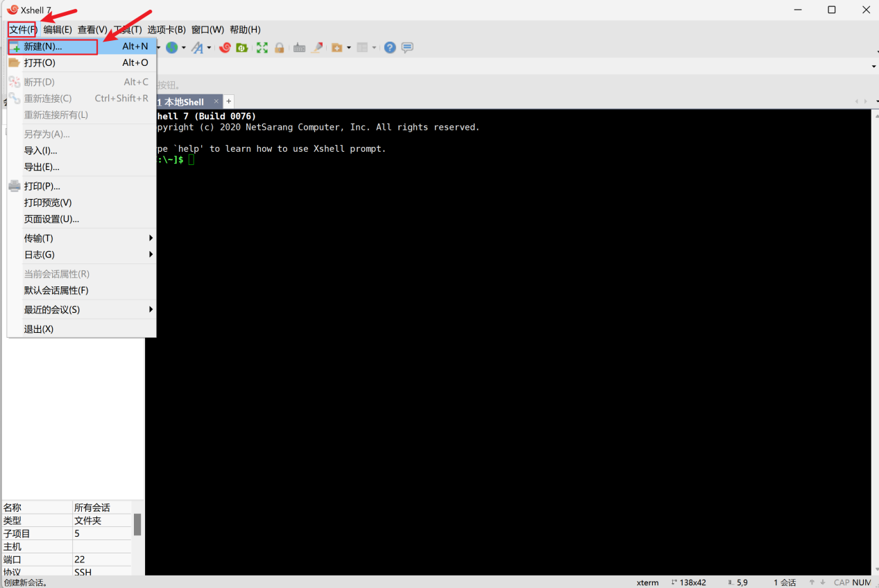
Task: Click xterm in the status bar
Action: [647, 582]
